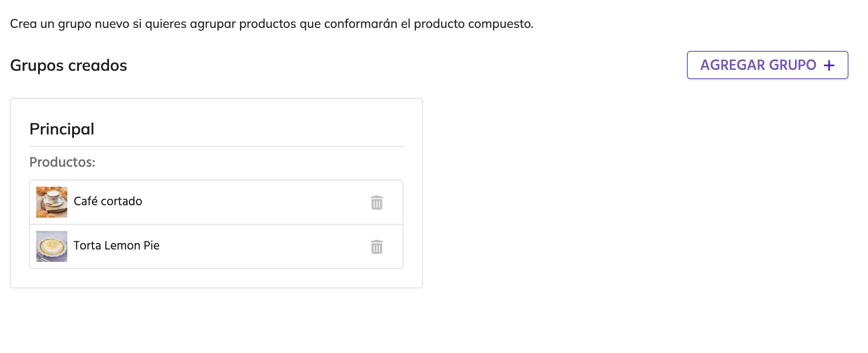Remove Torta Lemon Pie using trash icon
Image resolution: width=868 pixels, height=353 pixels.
coord(376,247)
